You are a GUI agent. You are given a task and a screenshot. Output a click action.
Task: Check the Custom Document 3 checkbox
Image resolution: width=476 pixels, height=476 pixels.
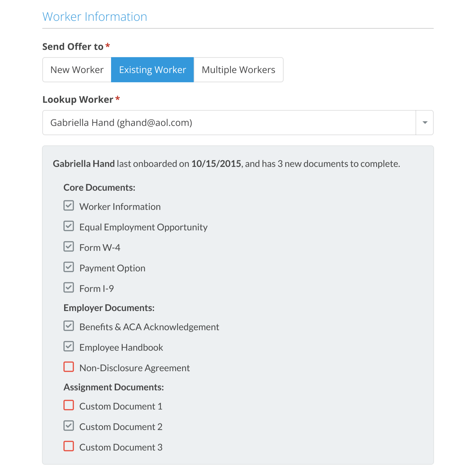point(69,446)
